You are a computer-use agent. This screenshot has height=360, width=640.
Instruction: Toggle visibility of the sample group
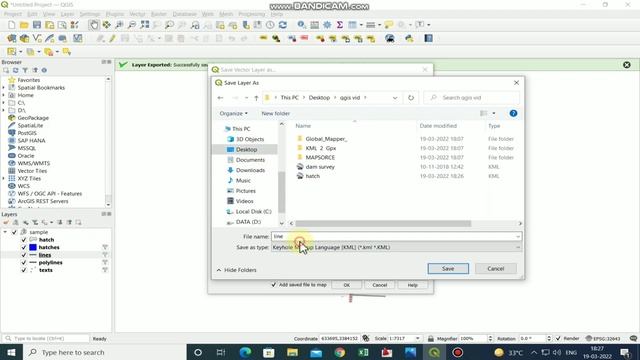(14, 232)
